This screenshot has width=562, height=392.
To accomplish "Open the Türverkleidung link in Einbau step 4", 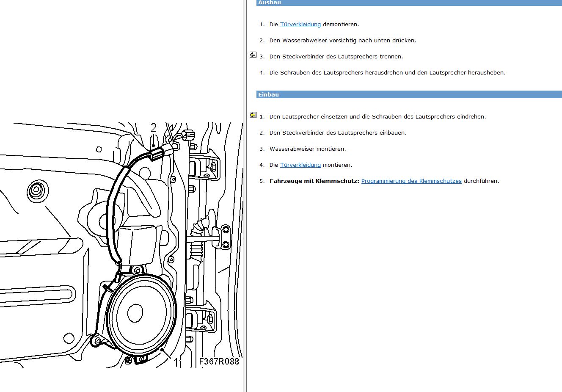I will coord(300,165).
